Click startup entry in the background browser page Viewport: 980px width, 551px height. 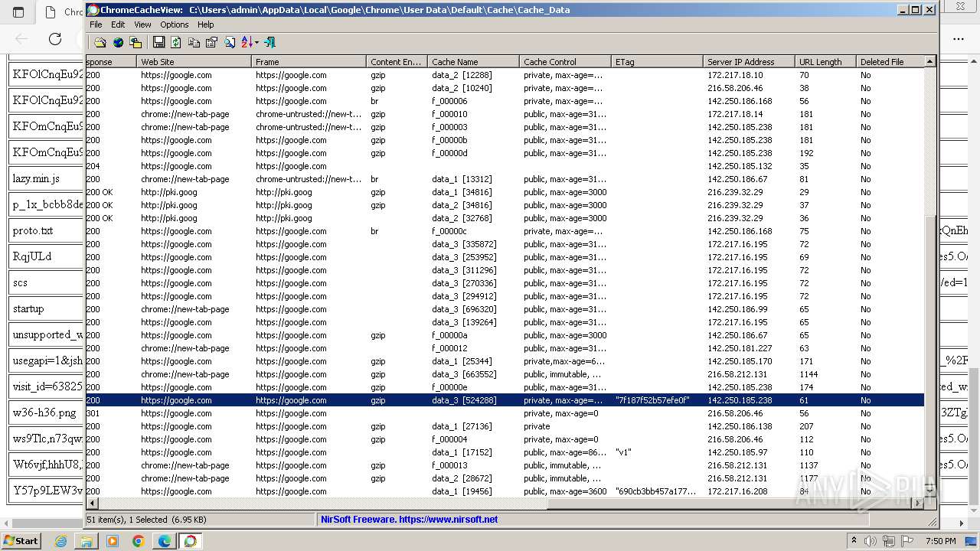click(x=28, y=308)
